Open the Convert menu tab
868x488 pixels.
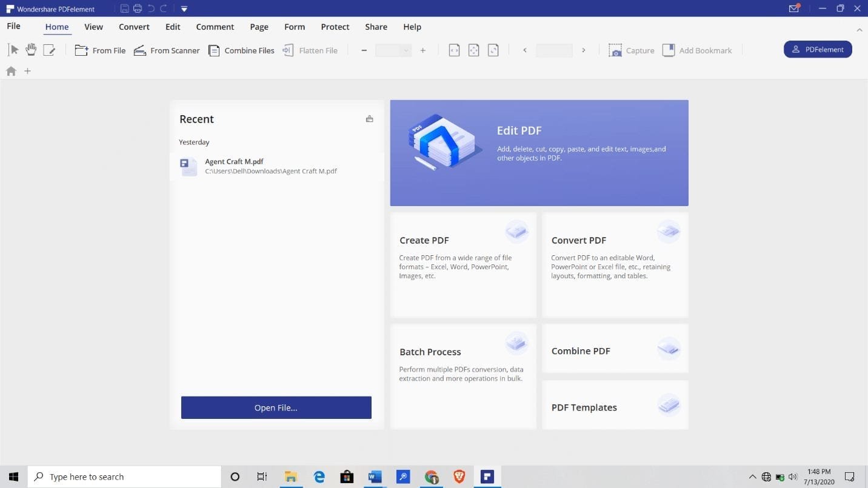pyautogui.click(x=134, y=27)
